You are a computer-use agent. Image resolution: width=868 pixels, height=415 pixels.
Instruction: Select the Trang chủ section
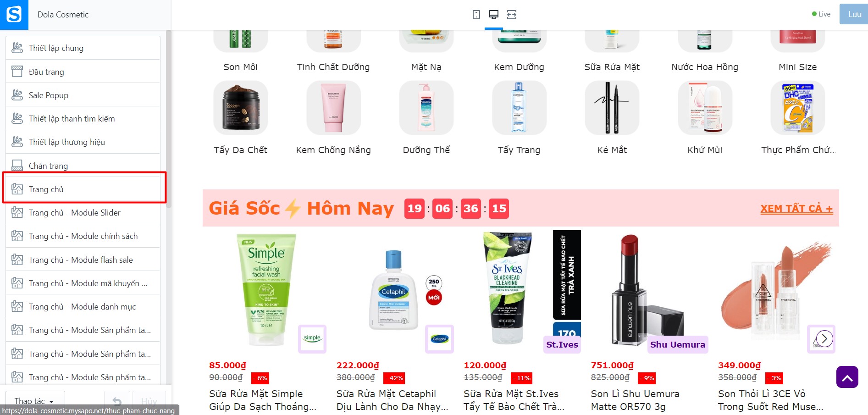[84, 189]
